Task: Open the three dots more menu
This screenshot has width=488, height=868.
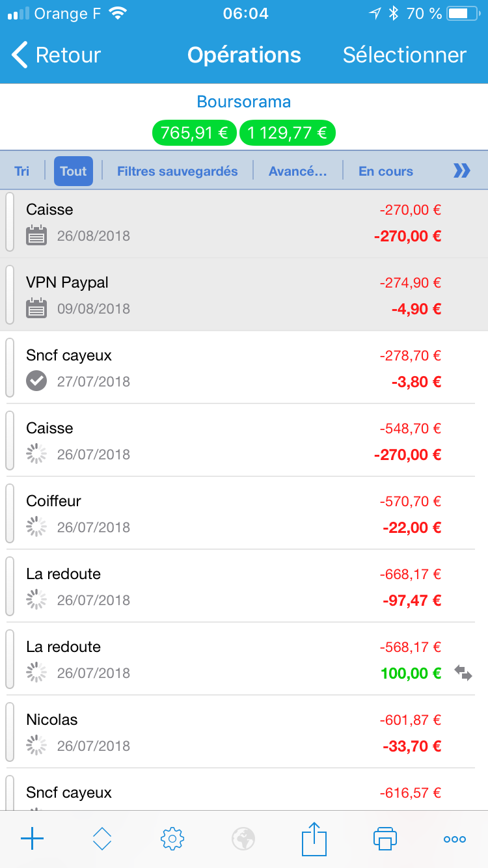Action: tap(455, 839)
